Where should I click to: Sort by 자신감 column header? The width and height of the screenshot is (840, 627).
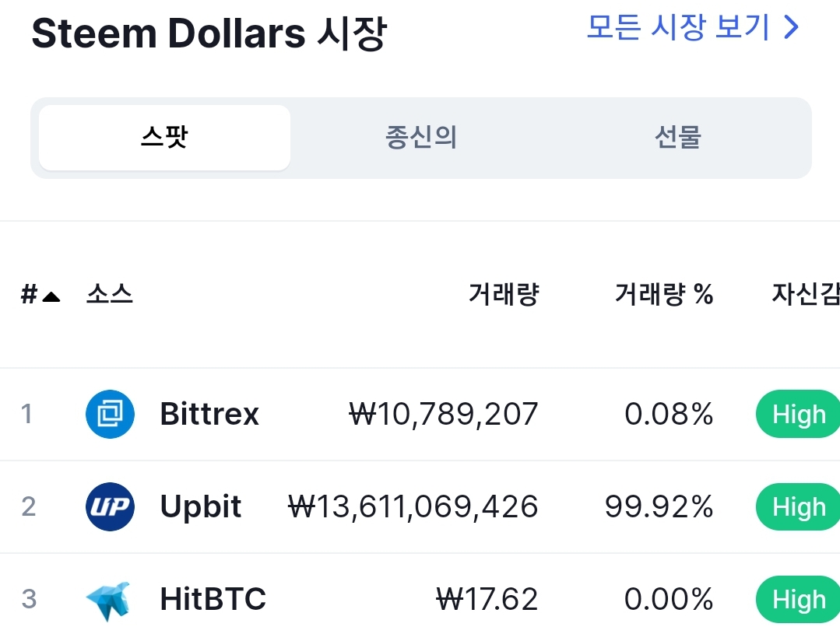coord(805,294)
